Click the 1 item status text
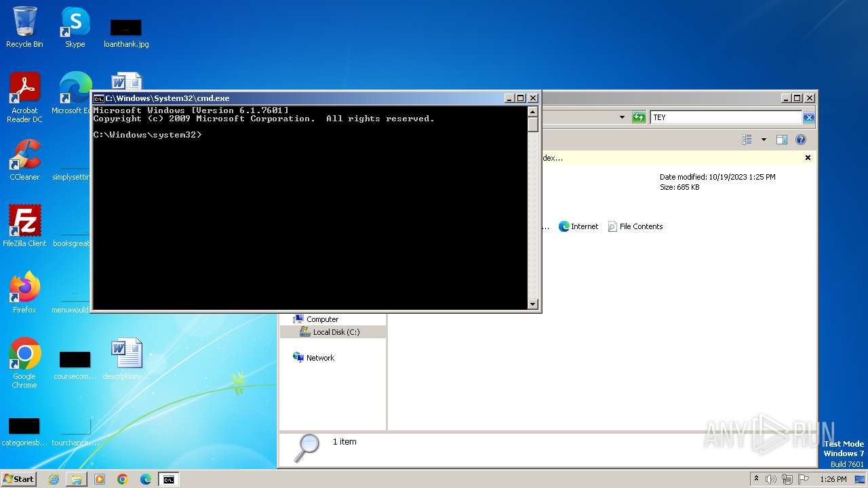Viewport: 868px width, 488px height. coord(344,442)
